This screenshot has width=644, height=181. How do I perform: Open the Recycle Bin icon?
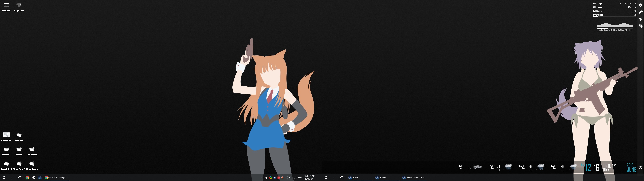coord(19,7)
